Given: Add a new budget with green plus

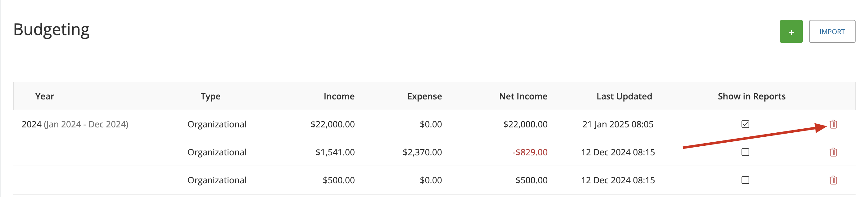Looking at the screenshot, I should click(x=791, y=31).
